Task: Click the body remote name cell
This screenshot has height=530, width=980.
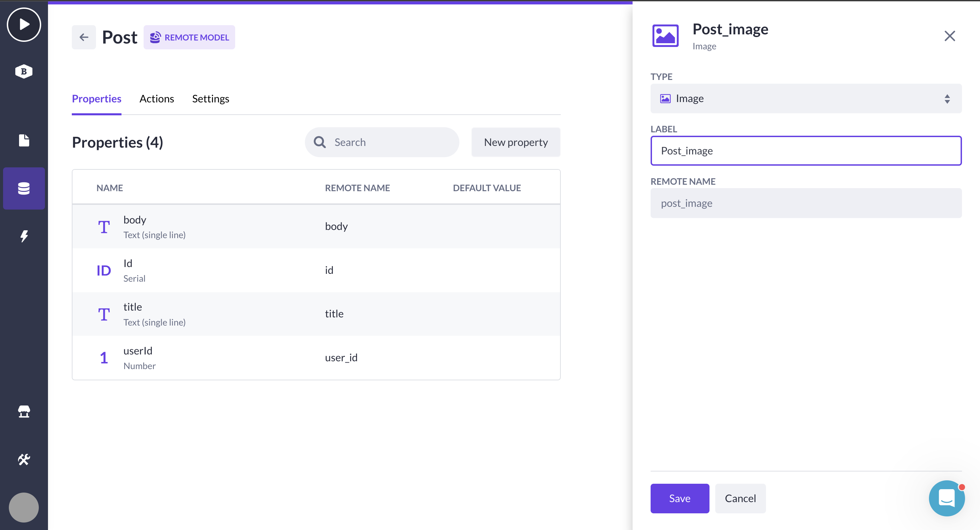Action: 336,226
